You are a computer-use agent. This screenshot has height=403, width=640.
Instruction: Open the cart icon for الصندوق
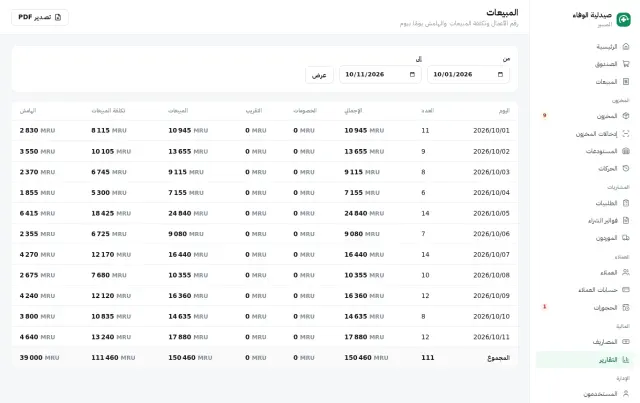[x=626, y=64]
